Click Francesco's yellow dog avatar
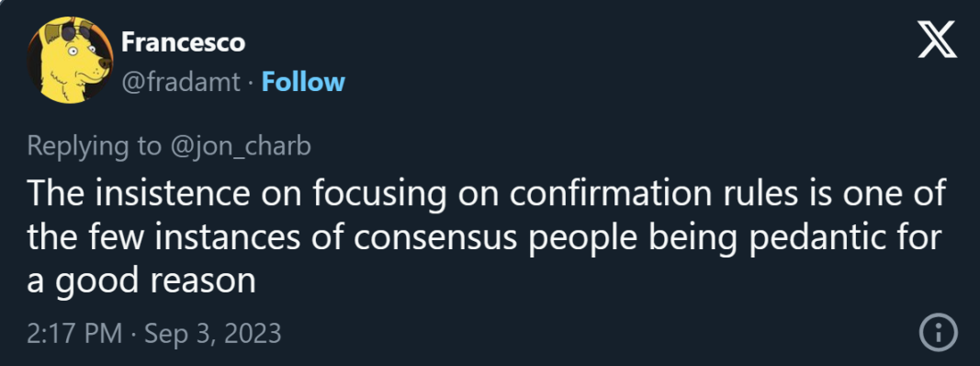 [70, 60]
